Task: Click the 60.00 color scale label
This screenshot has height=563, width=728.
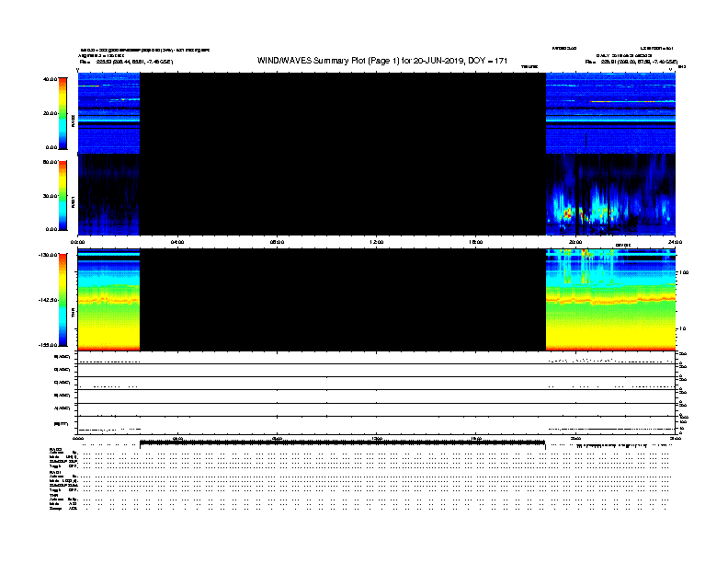Action: [50, 162]
